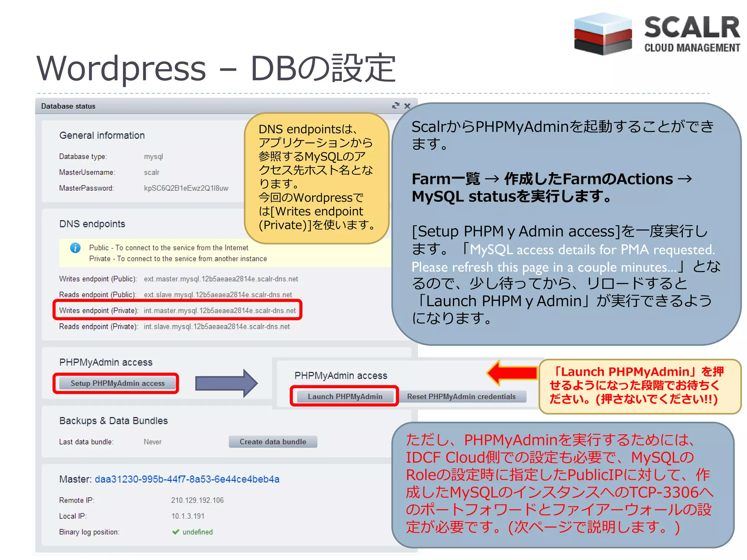Close the Database status panel
The image size is (747, 560).
(x=407, y=106)
